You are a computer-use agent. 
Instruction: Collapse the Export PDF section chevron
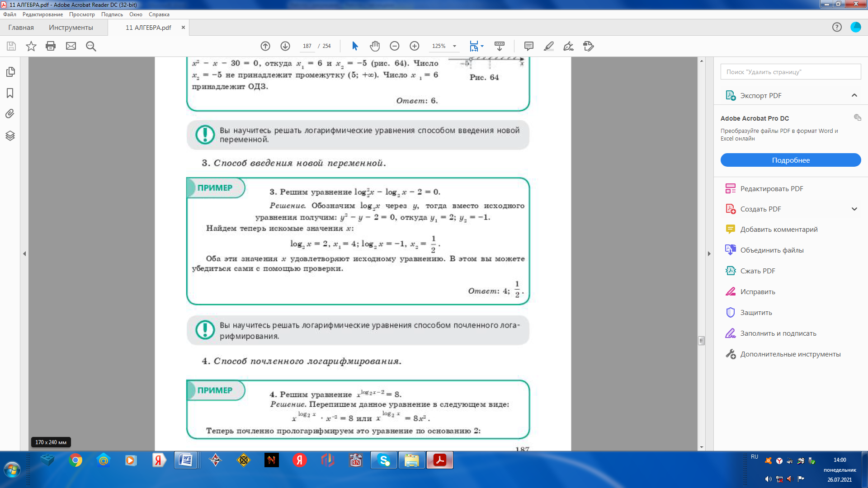854,95
